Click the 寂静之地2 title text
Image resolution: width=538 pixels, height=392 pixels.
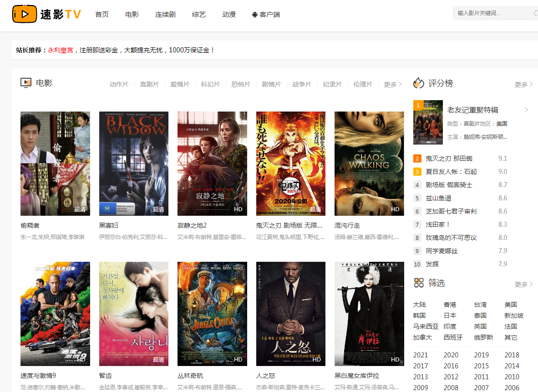click(x=192, y=225)
